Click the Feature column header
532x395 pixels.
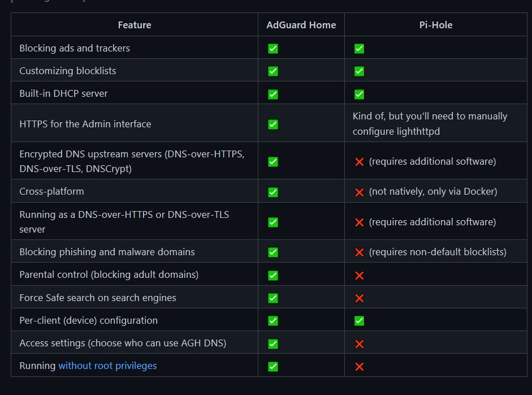pos(135,25)
